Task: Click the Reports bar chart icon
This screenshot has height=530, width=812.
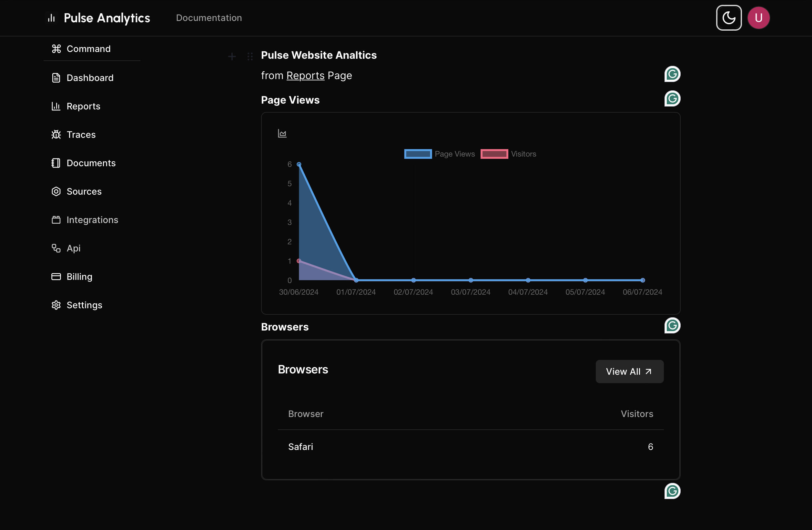Action: [56, 106]
